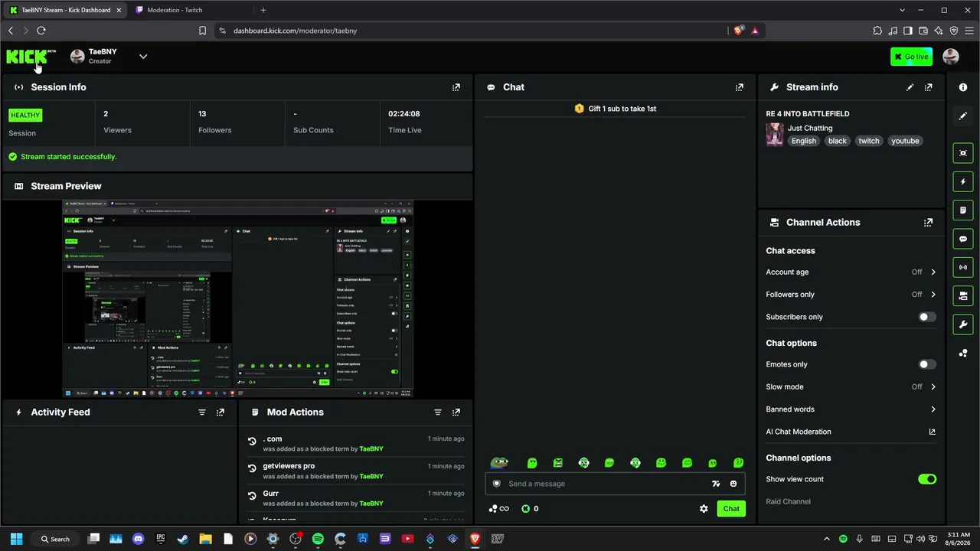
Task: Open the browser tab search dropdown
Action: pos(903,10)
